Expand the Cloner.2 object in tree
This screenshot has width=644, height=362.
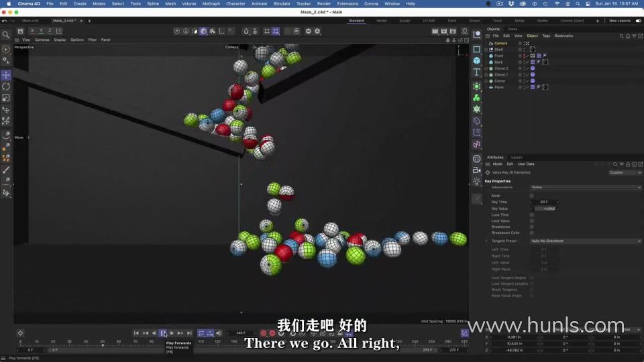point(486,68)
